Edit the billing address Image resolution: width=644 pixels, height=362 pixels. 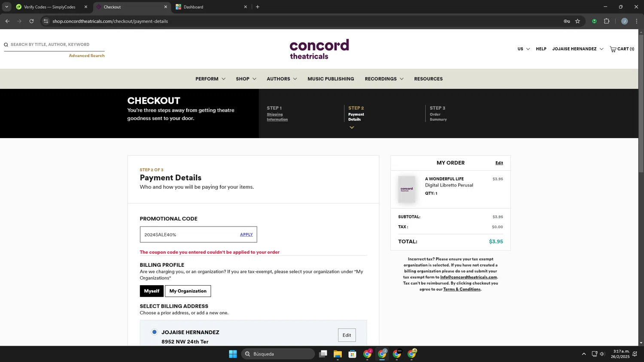coord(346,335)
